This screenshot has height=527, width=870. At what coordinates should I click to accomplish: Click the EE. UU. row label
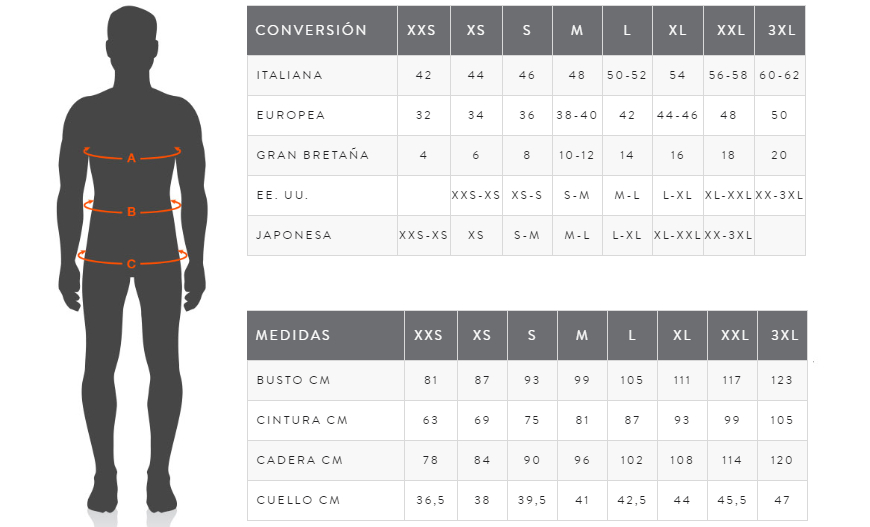pos(279,195)
